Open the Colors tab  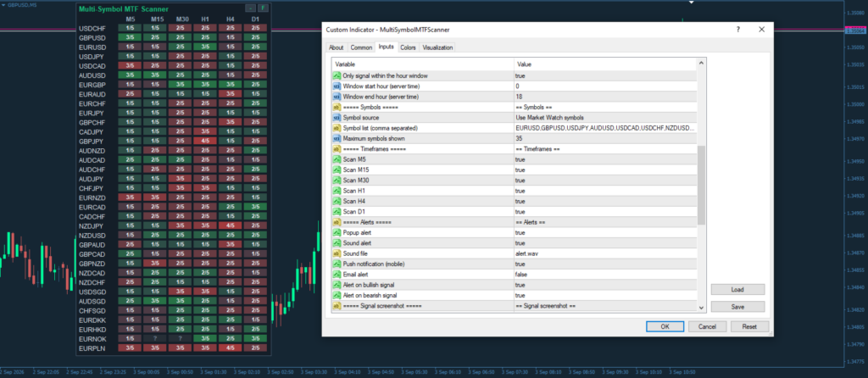(x=408, y=47)
